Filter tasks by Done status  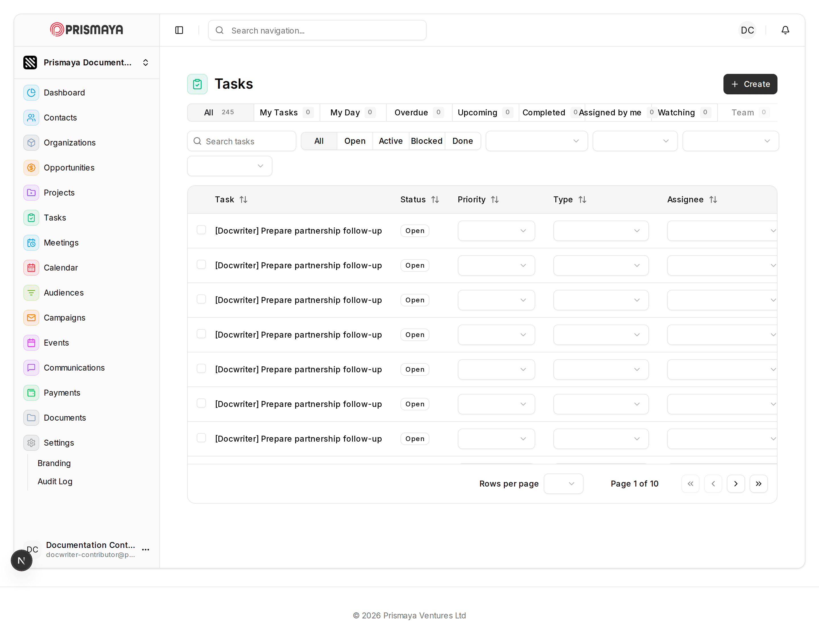462,141
